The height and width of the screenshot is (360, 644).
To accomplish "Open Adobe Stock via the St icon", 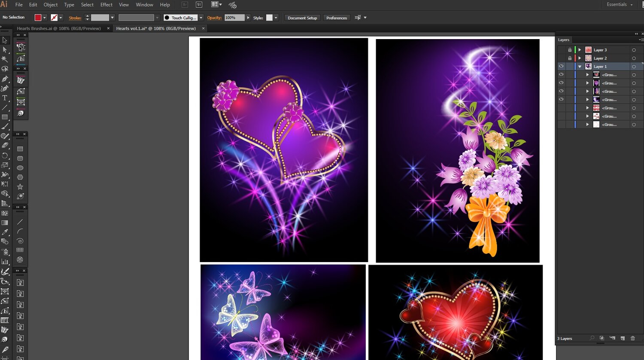I will tap(199, 5).
